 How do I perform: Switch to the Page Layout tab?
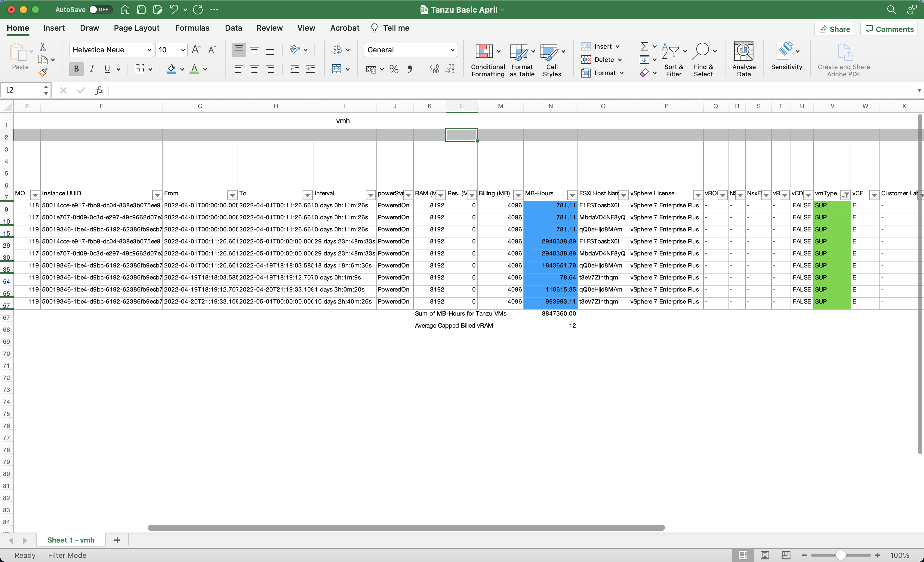coord(137,28)
